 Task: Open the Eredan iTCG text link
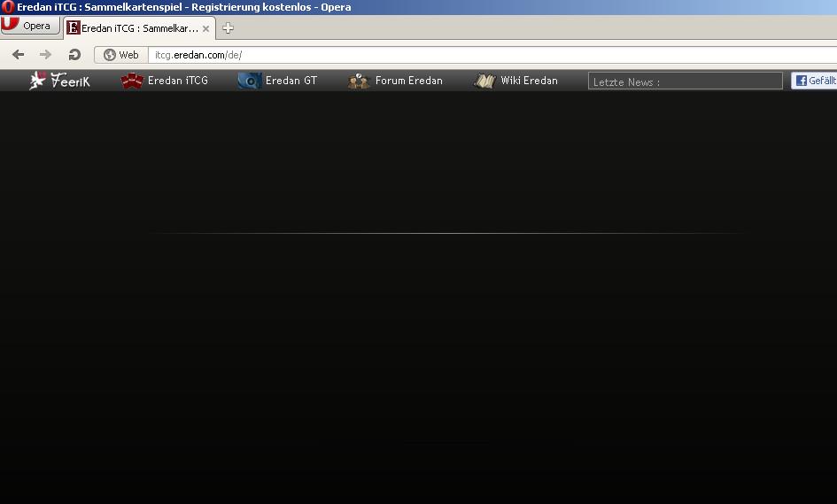pos(177,81)
